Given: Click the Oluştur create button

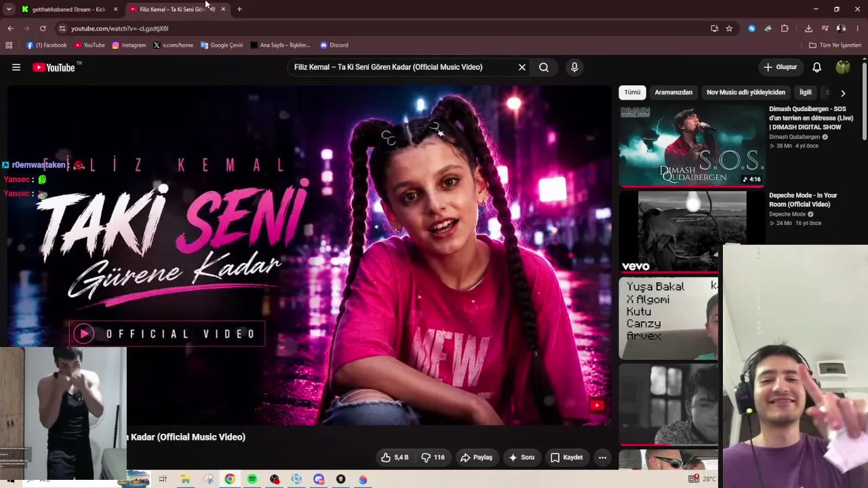Looking at the screenshot, I should coord(780,67).
